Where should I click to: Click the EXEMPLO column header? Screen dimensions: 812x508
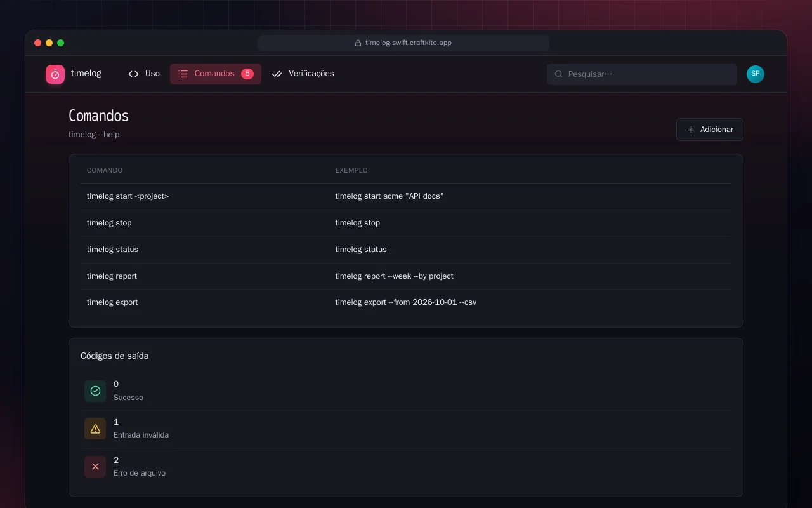(351, 170)
